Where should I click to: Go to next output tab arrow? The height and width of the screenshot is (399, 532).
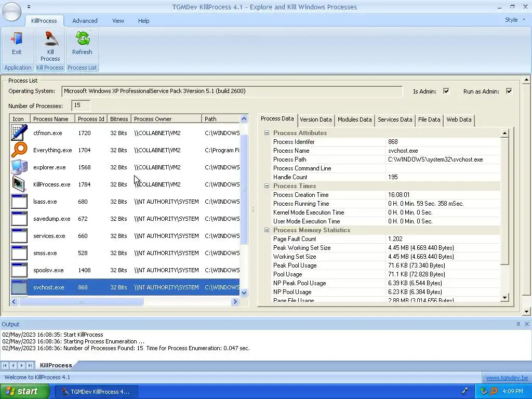pos(21,365)
